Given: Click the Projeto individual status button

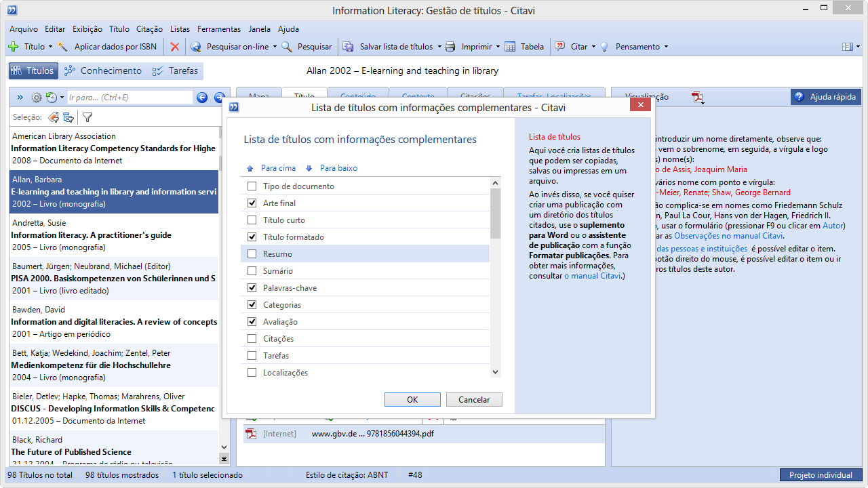Looking at the screenshot, I should pyautogui.click(x=821, y=475).
